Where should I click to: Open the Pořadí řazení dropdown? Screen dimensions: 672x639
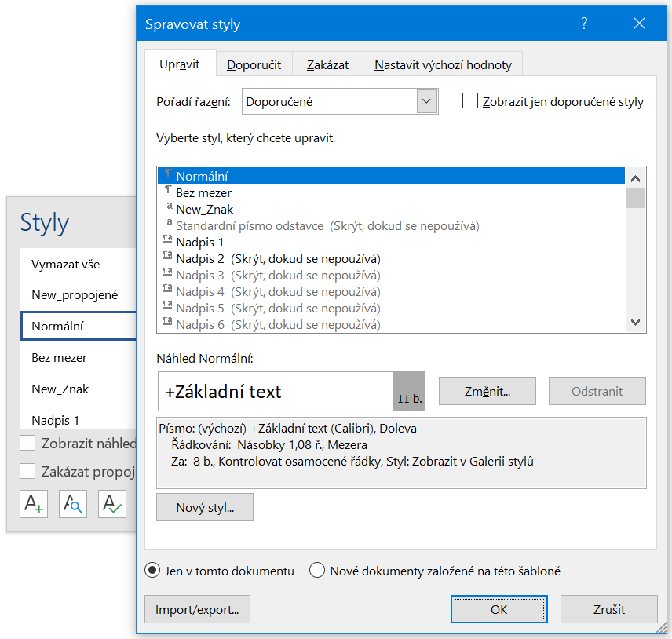pyautogui.click(x=425, y=100)
